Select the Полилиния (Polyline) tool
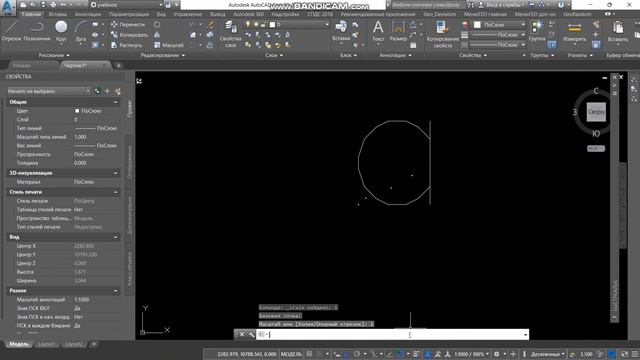Image resolution: width=640 pixels, height=360 pixels. tap(37, 31)
